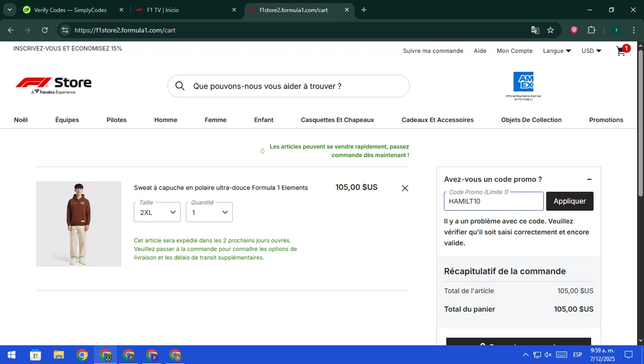This screenshot has width=644, height=364.
Task: Reload the cart page
Action: pyautogui.click(x=45, y=30)
